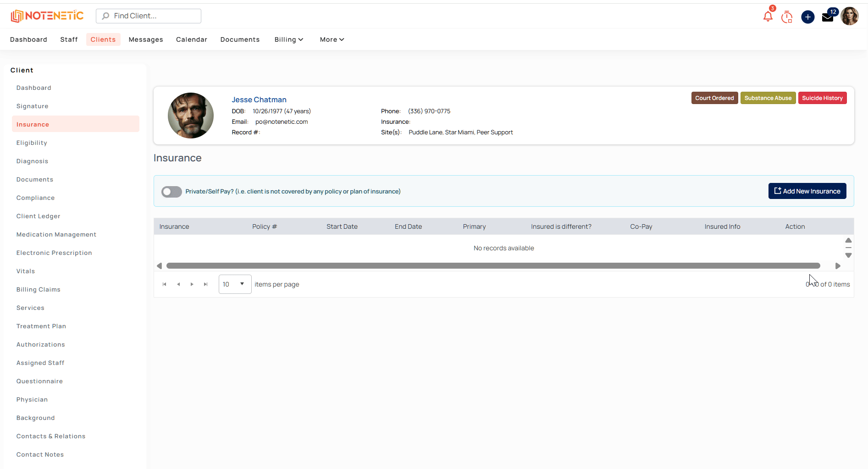Go to last page of records
The image size is (868, 469).
pyautogui.click(x=206, y=284)
